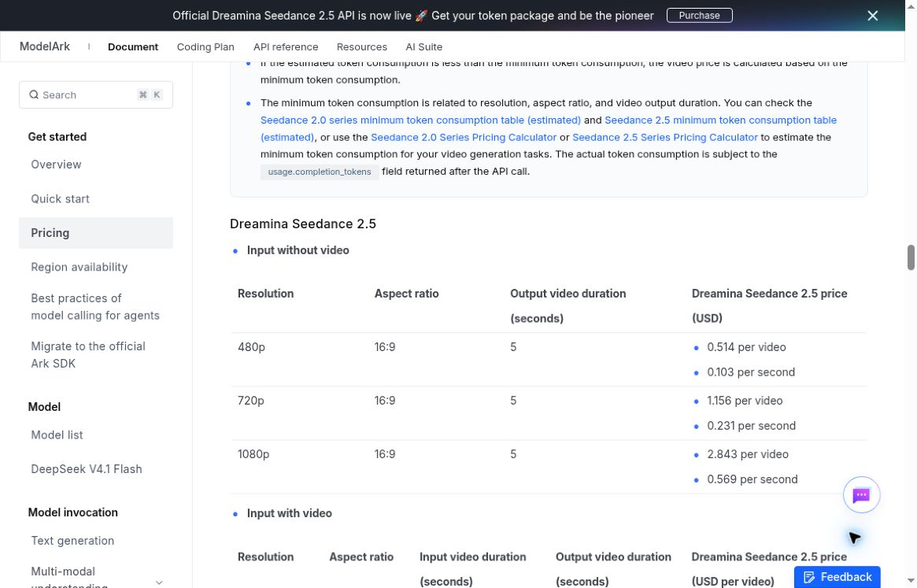Click the page vertical scrollbar thumb
Image resolution: width=917 pixels, height=588 pixels.
click(911, 257)
